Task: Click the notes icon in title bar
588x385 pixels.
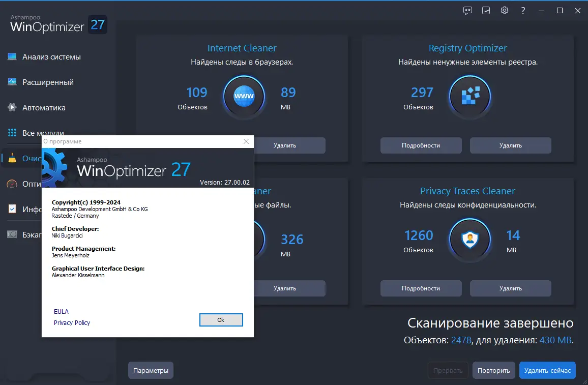Action: [x=486, y=11]
